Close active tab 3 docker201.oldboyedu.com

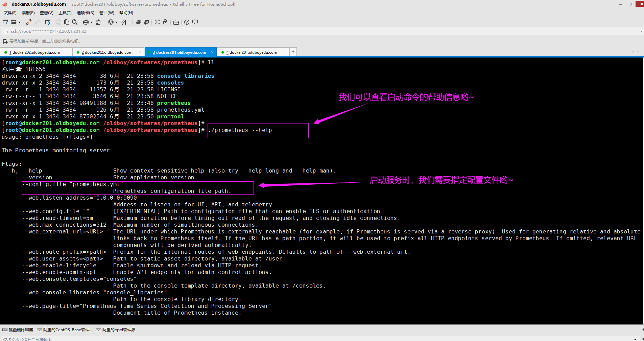[x=212, y=52]
